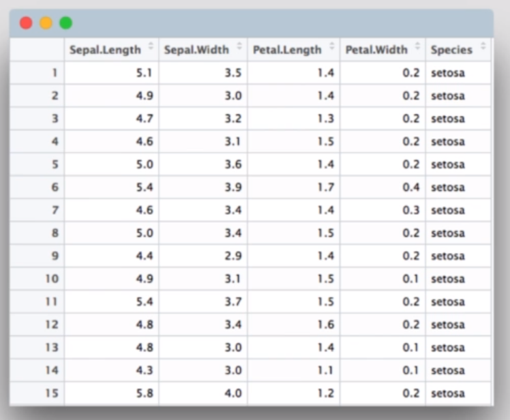This screenshot has width=510, height=420.
Task: Click row number 10
Action: [37, 279]
